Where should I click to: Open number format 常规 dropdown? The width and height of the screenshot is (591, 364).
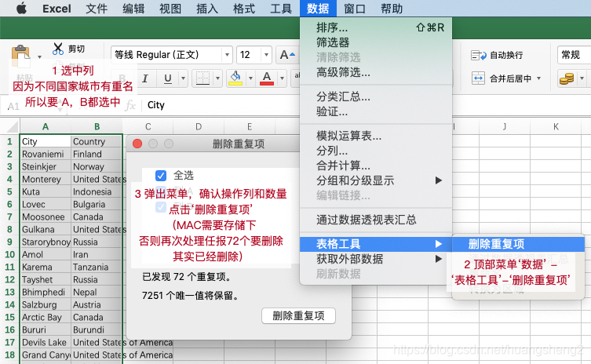[x=573, y=55]
